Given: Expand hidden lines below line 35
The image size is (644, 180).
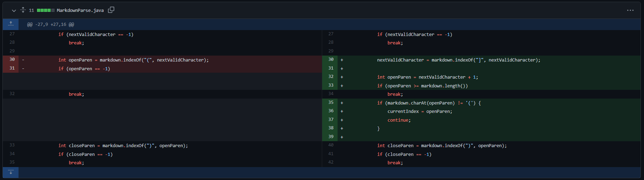Looking at the screenshot, I should pos(11,172).
